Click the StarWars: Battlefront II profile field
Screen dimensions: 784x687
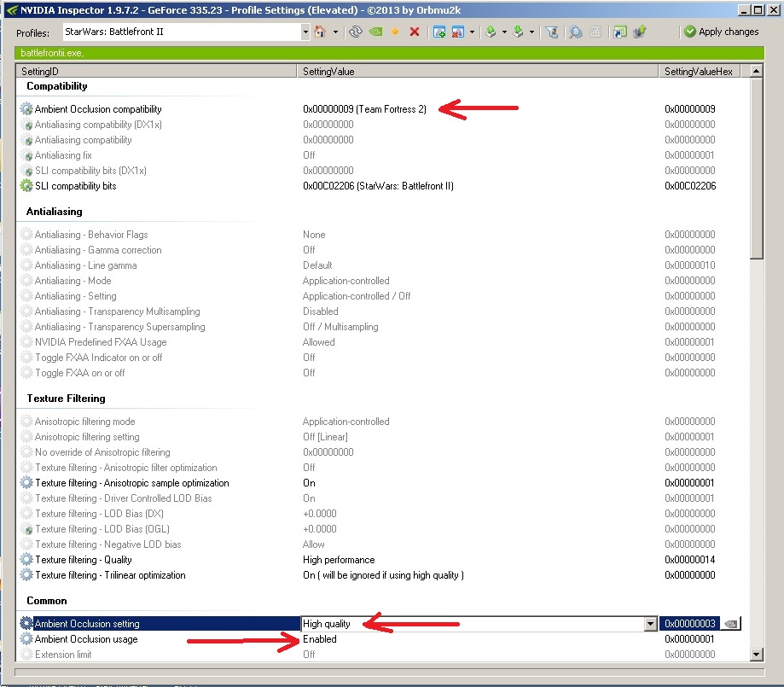tap(182, 32)
